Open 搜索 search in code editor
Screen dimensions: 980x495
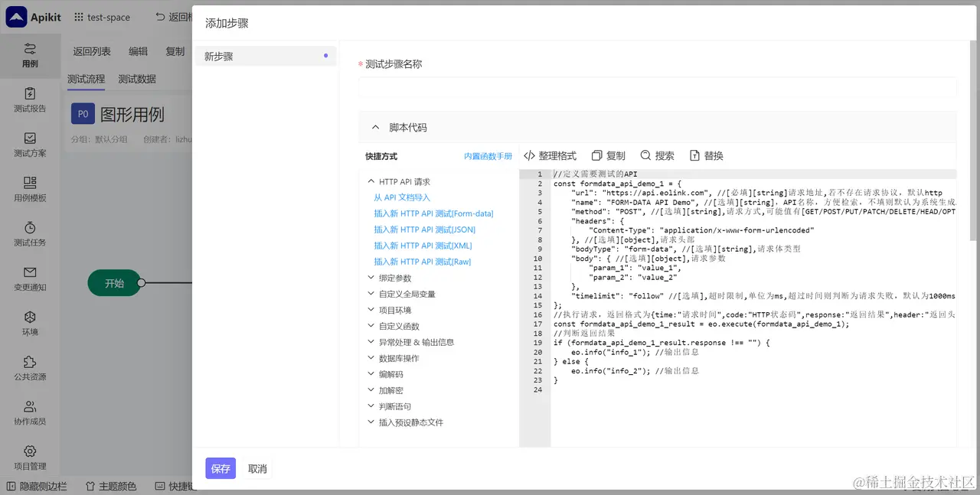(x=658, y=155)
